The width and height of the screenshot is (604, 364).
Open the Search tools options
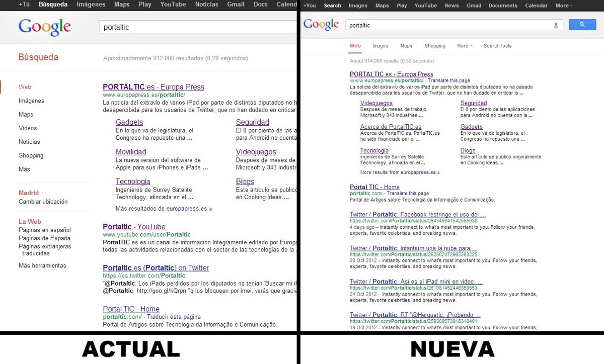(x=497, y=46)
